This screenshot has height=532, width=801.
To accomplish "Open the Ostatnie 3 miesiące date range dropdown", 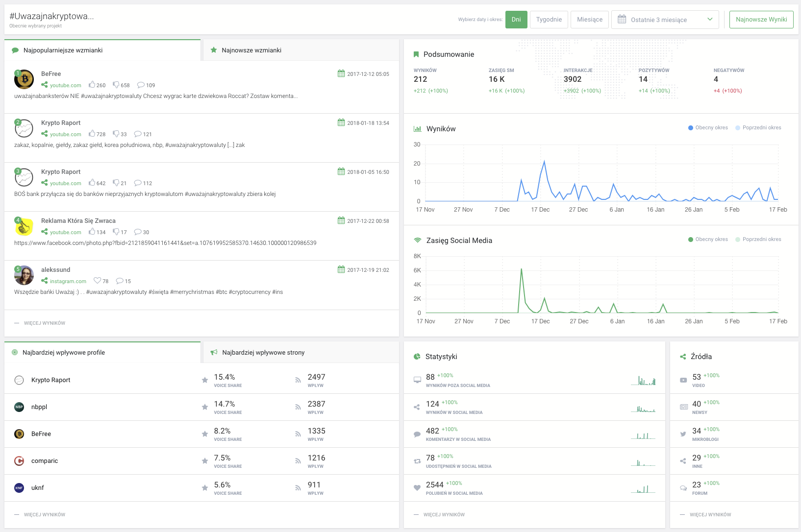I will coord(665,20).
